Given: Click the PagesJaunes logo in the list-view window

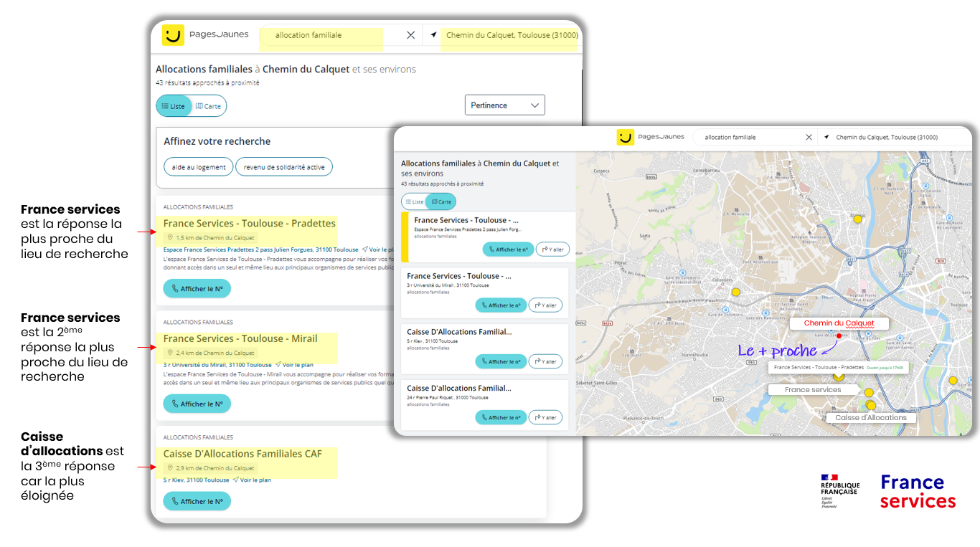Looking at the screenshot, I should [205, 35].
